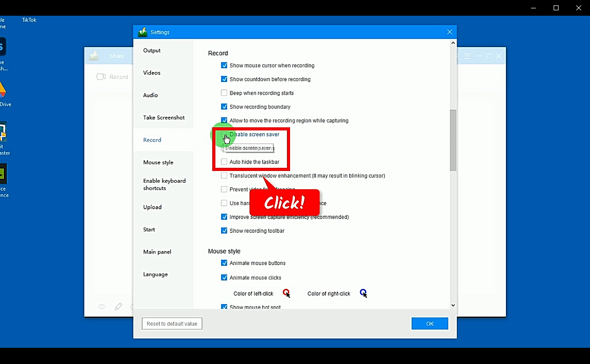The width and height of the screenshot is (590, 364).
Task: Enable Translucent window enhancement option
Action: click(224, 175)
